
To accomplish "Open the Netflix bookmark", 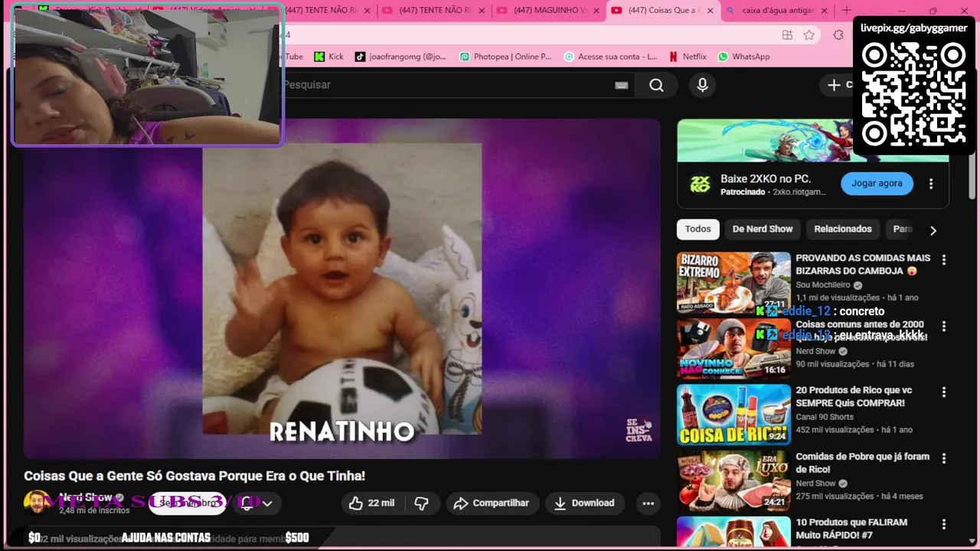I will click(688, 57).
